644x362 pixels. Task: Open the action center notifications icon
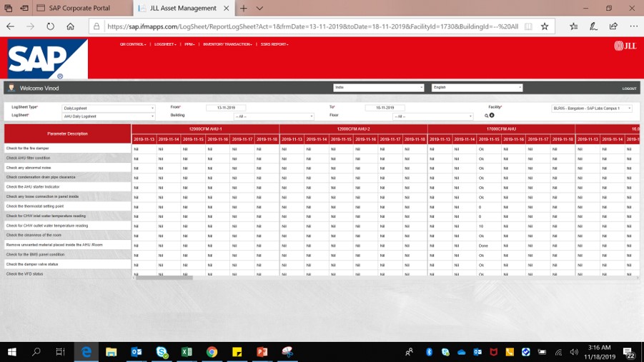628,353
